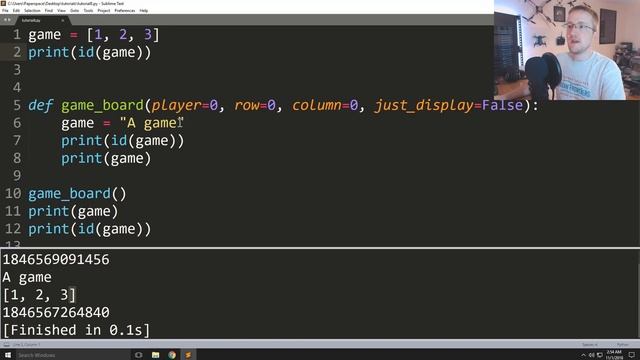Open the Help menu
Image resolution: width=640 pixels, height=360 pixels.
click(144, 11)
